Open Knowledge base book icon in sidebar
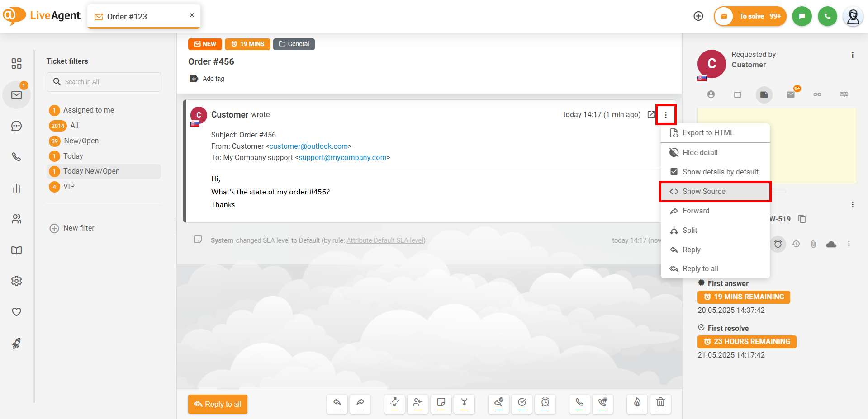This screenshot has height=419, width=868. (17, 250)
